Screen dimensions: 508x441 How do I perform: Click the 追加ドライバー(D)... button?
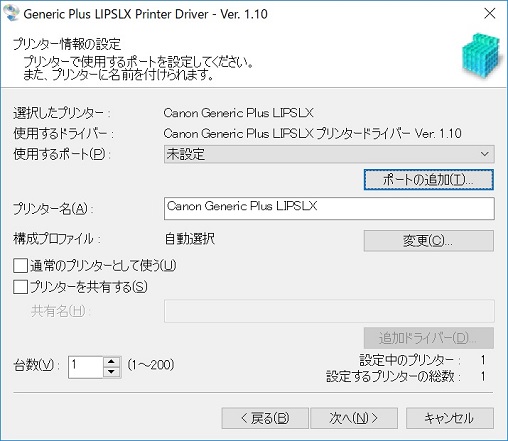click(x=429, y=338)
